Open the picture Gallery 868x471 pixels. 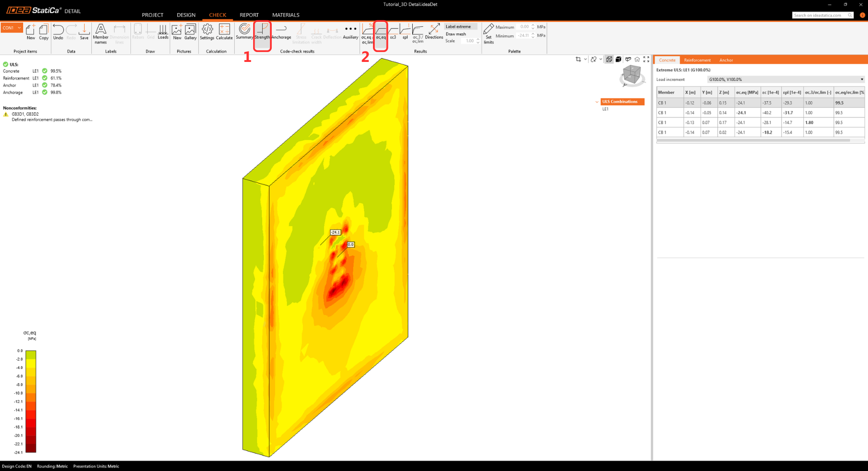coord(190,32)
